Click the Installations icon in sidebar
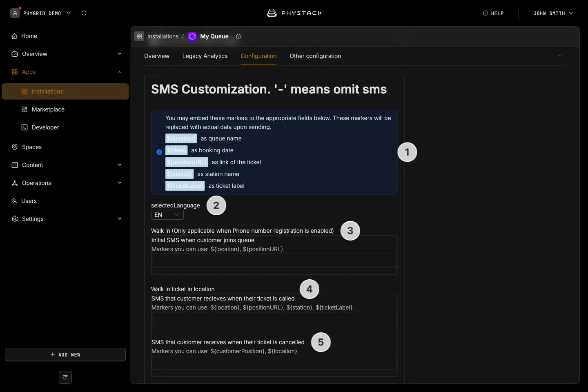Image resolution: width=588 pixels, height=392 pixels. (x=24, y=91)
